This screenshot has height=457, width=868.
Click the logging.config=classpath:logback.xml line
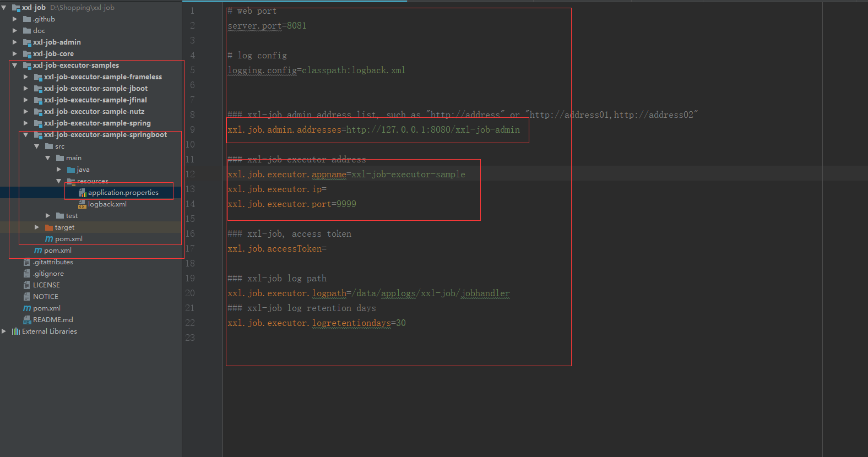pyautogui.click(x=316, y=70)
